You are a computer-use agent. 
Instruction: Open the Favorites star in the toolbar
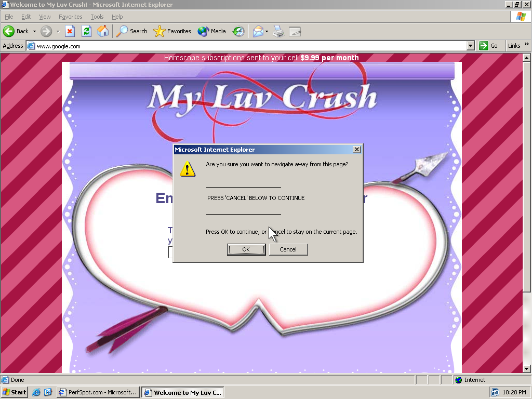(x=172, y=31)
